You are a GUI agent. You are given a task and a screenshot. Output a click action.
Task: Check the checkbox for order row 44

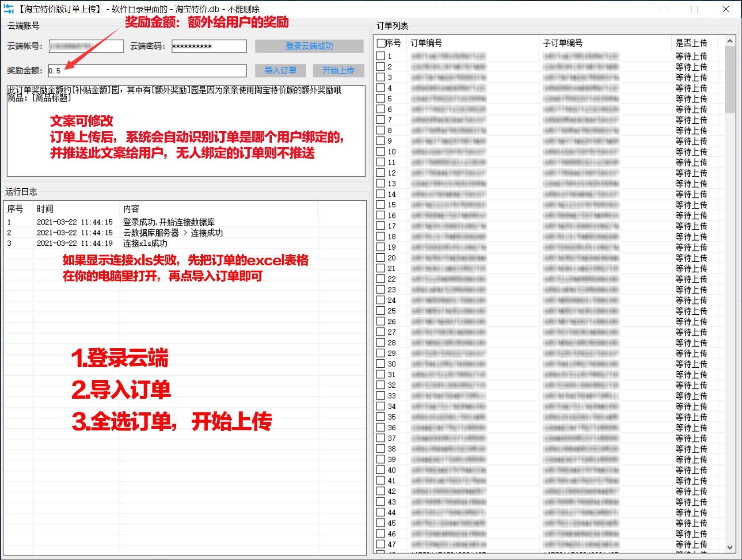[381, 512]
